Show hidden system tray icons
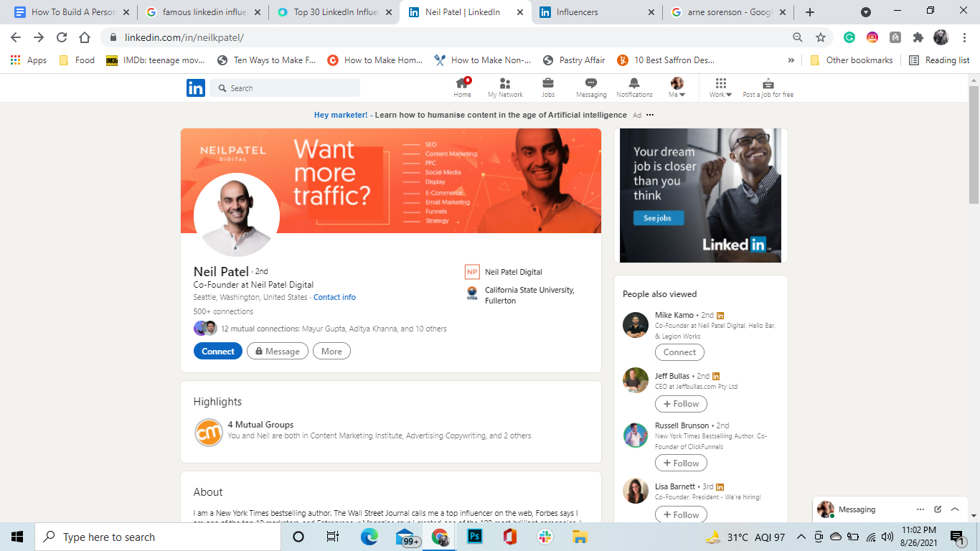Image resolution: width=980 pixels, height=551 pixels. click(x=801, y=537)
